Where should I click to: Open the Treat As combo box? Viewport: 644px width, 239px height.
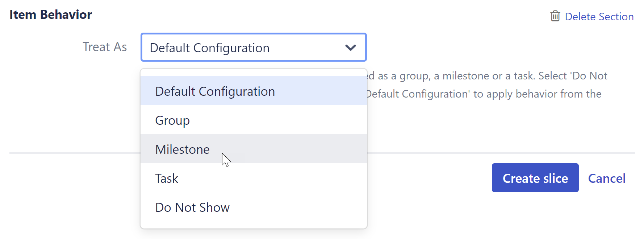(x=254, y=47)
